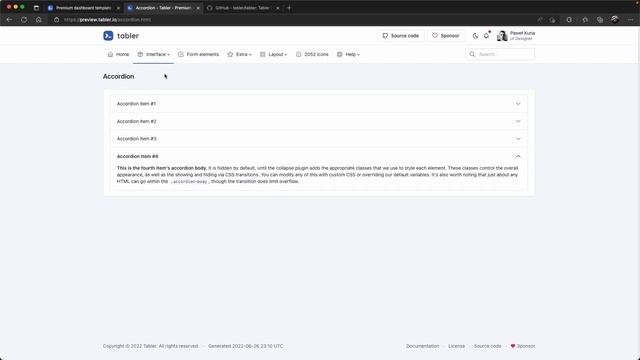The height and width of the screenshot is (360, 640).
Task: Open a new browser tab
Action: (x=289, y=8)
